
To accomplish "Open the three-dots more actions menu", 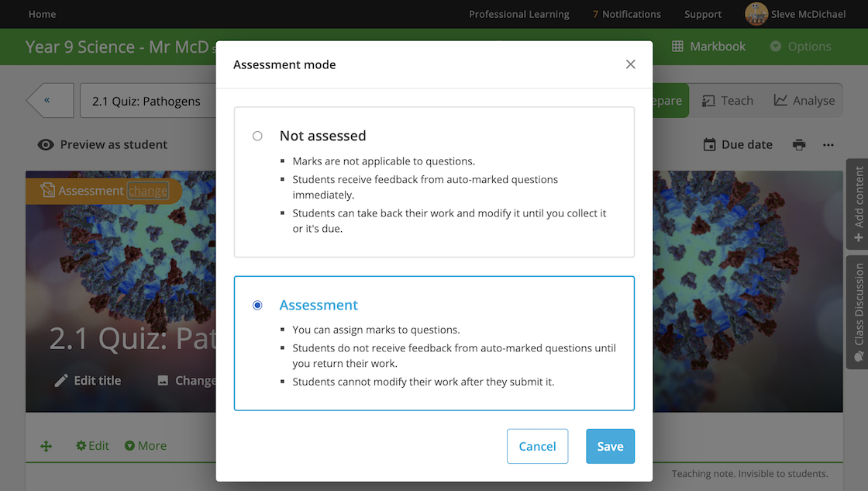I will 828,145.
